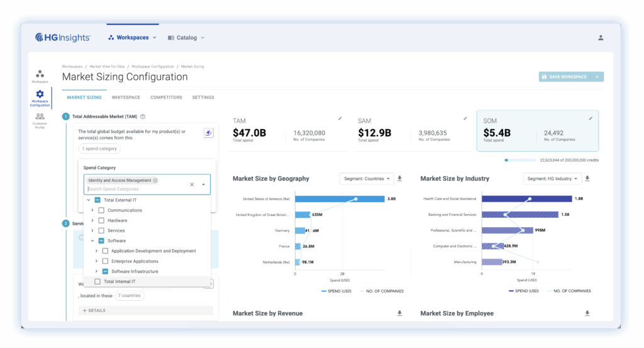Image resolution: width=644 pixels, height=348 pixels.
Task: Edit the SAM card pencil icon
Action: click(465, 118)
